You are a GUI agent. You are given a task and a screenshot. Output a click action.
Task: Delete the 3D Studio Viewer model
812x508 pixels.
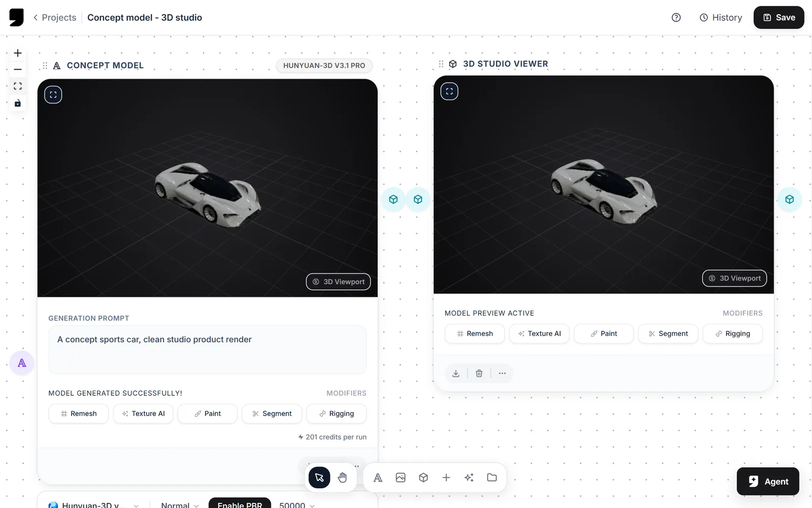coord(479,373)
